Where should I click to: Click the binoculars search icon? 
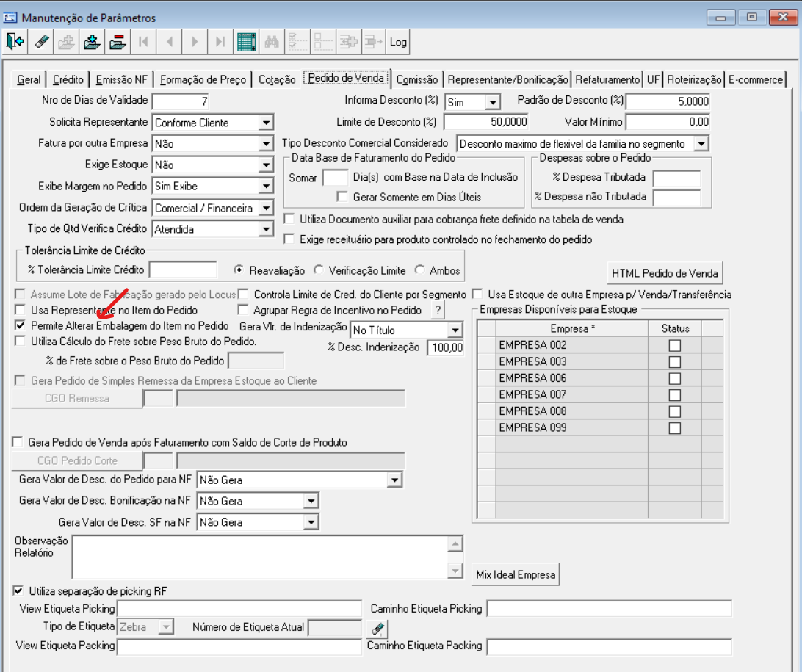coord(272,42)
